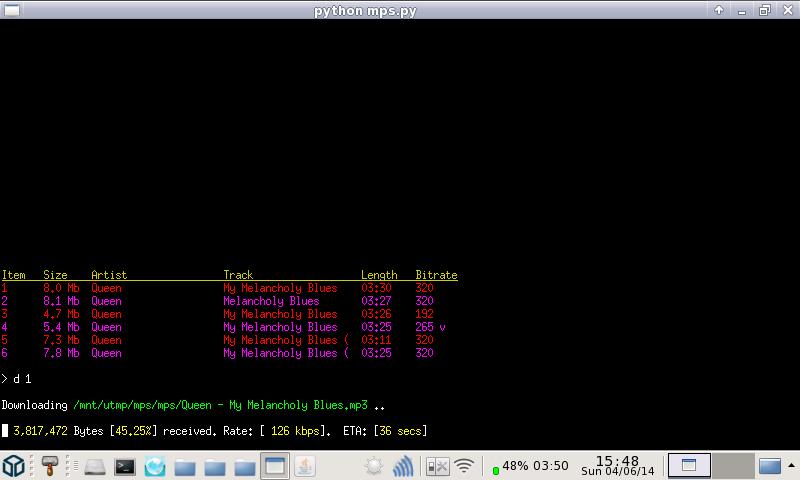Open the power manager tray icon

[437, 466]
